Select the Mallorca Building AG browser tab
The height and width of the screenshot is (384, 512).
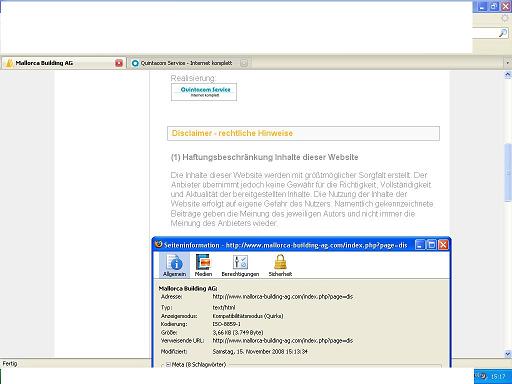click(x=64, y=63)
